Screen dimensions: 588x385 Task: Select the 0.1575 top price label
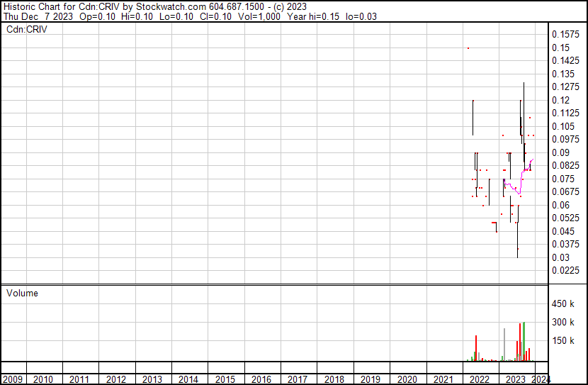tap(565, 34)
